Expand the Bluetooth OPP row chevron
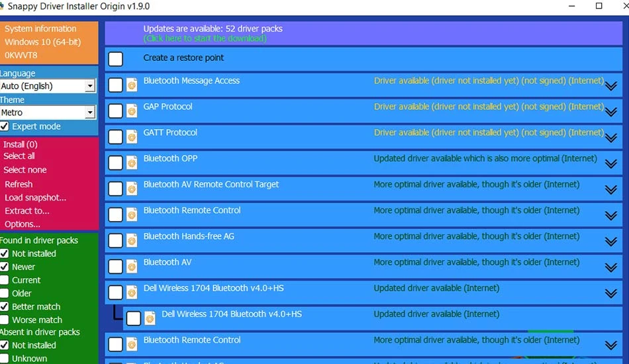This screenshot has width=629, height=364. [x=611, y=164]
